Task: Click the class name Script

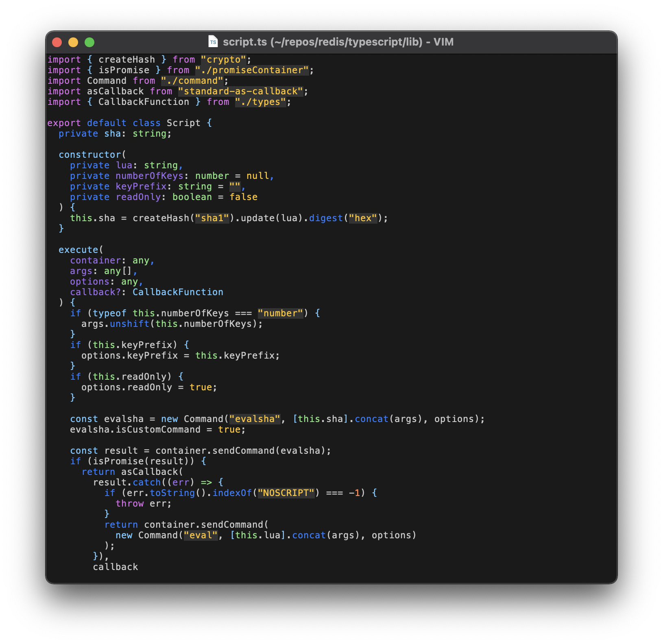Action: click(183, 123)
